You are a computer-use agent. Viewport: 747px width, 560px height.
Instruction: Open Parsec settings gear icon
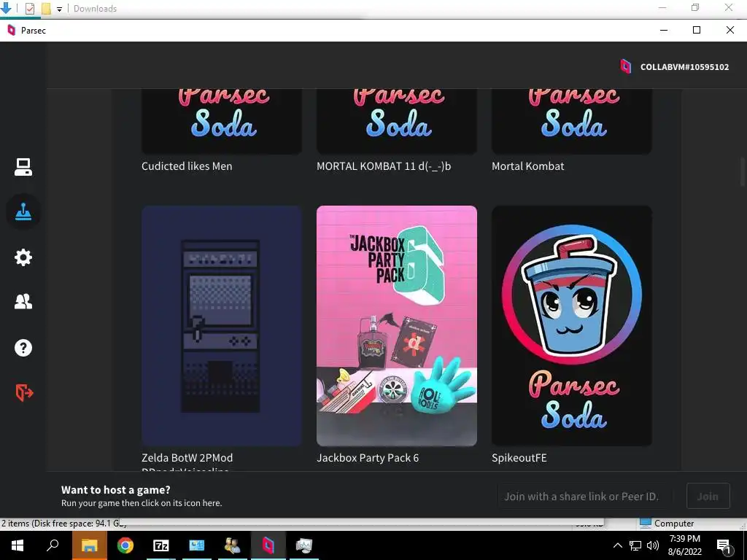click(x=23, y=257)
